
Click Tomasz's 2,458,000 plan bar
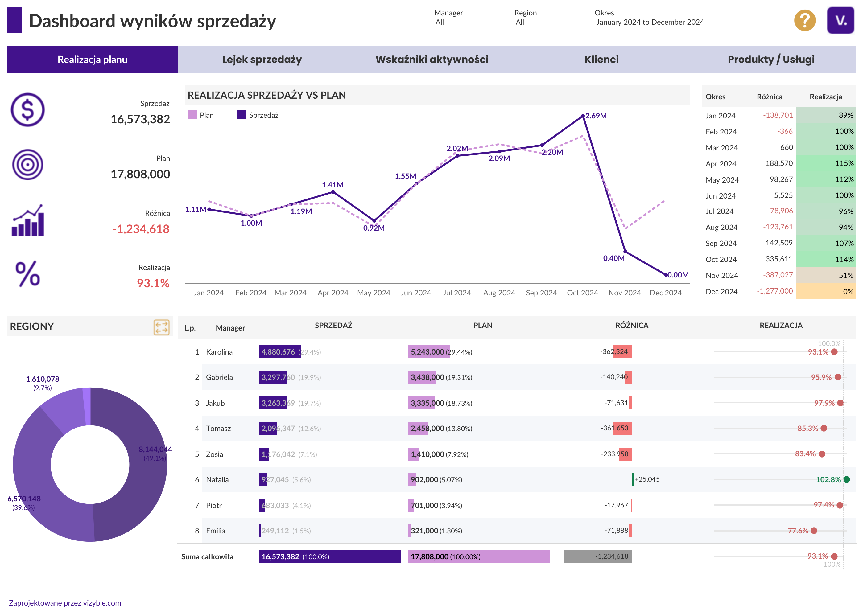click(x=418, y=428)
